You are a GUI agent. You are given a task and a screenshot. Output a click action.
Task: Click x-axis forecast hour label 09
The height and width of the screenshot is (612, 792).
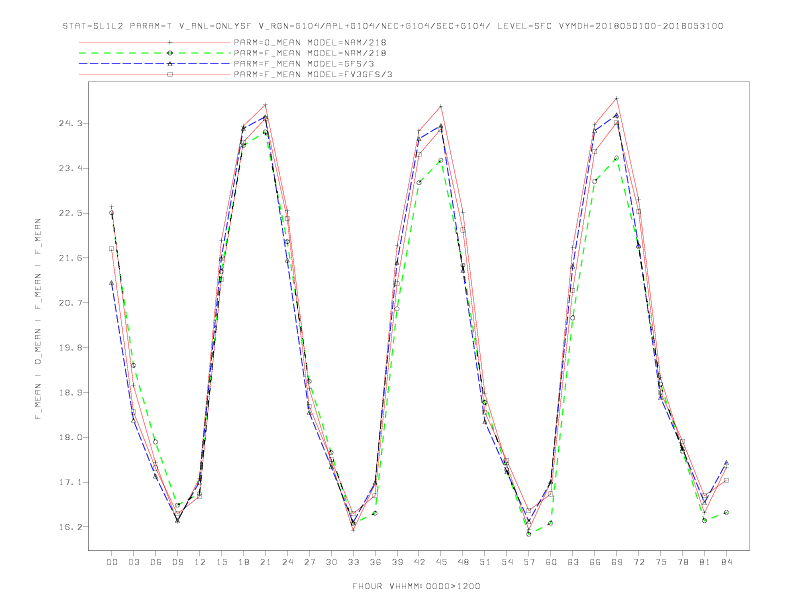coord(177,562)
